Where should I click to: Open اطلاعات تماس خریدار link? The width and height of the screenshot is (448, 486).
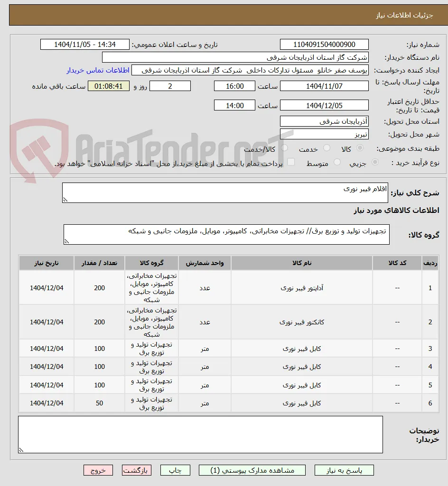98,70
